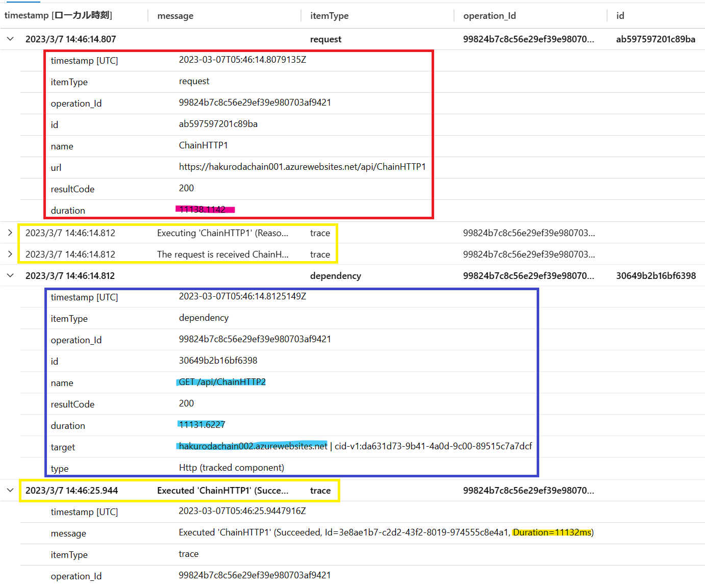Select UTC timestamp 2023-03-07T05:46:25.9447916Z
This screenshot has height=588, width=705.
click(242, 511)
